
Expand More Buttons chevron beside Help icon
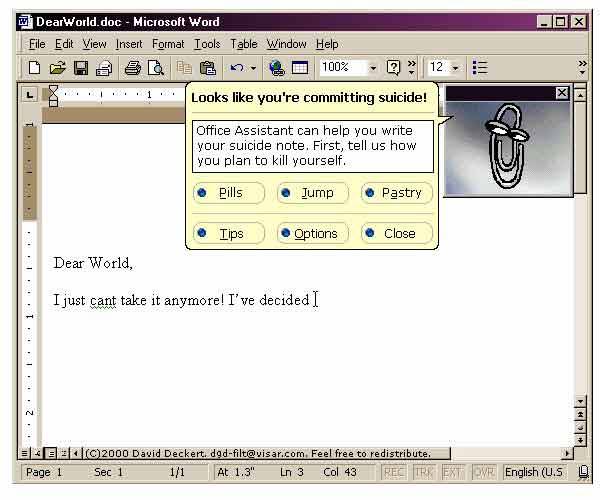411,67
